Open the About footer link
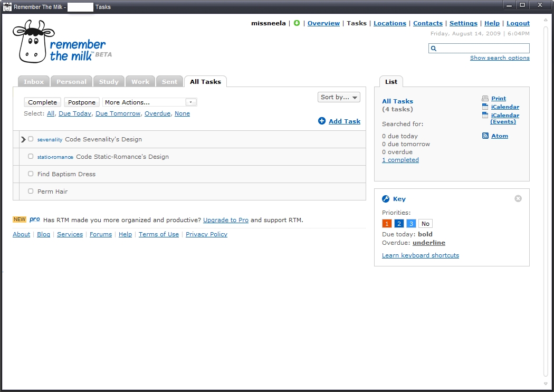Viewport: 554px width, 392px height. tap(22, 234)
